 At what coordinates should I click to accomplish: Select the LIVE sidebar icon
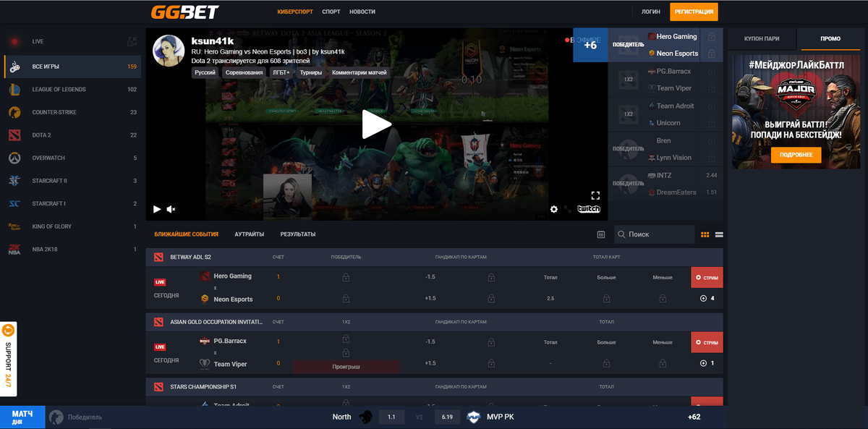click(x=14, y=41)
